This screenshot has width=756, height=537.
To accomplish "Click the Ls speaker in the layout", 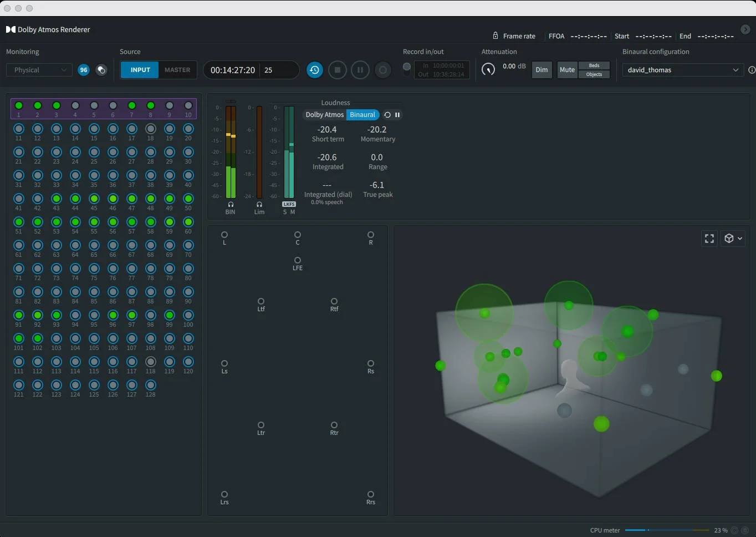I will 224,363.
